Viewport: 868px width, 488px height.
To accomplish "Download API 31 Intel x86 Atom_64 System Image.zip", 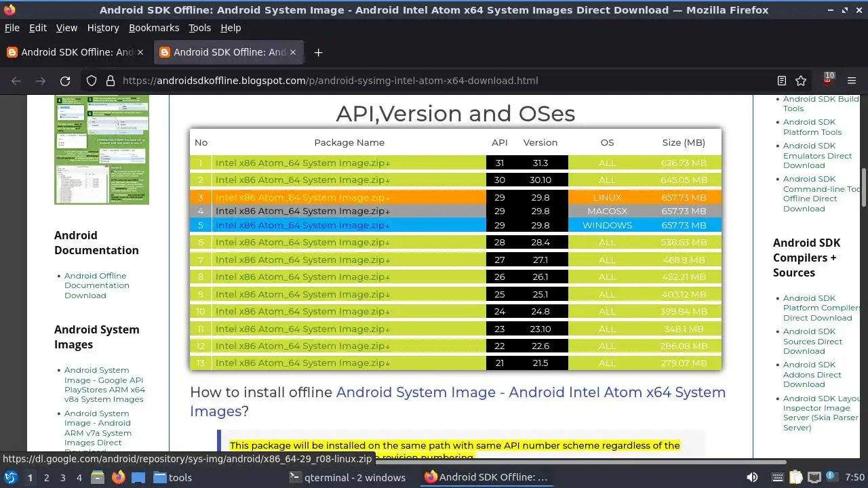I will pos(302,163).
